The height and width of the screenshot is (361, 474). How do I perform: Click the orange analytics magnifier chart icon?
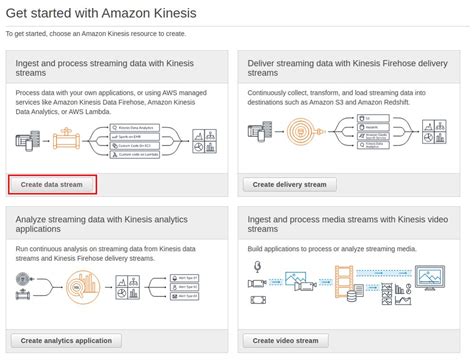click(x=83, y=287)
